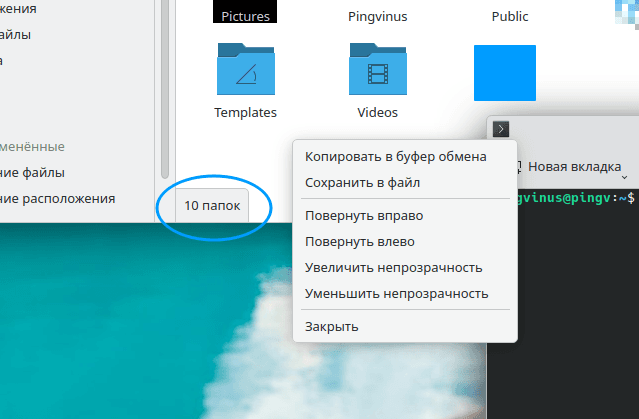Select the Pictures folder thumbnail

pos(245,10)
